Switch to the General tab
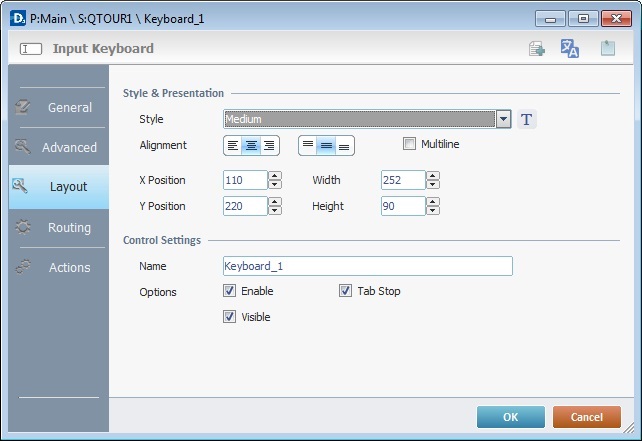Viewport: 642px width, 441px height. pyautogui.click(x=59, y=107)
